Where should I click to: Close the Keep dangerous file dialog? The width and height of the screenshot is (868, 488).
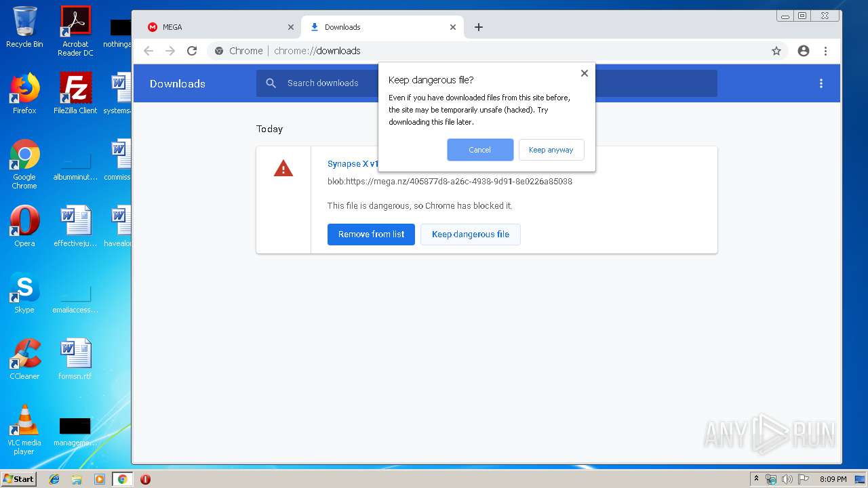click(x=584, y=73)
